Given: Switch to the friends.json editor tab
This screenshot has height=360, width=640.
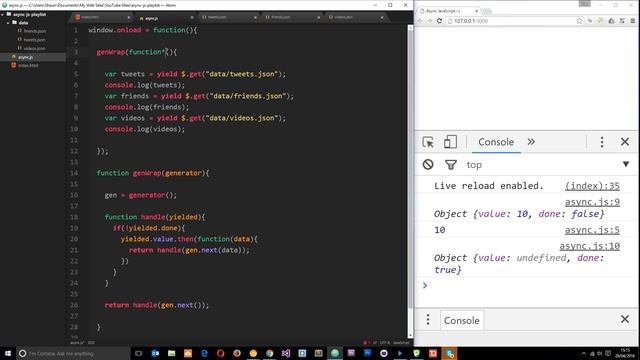Looking at the screenshot, I should [x=292, y=17].
